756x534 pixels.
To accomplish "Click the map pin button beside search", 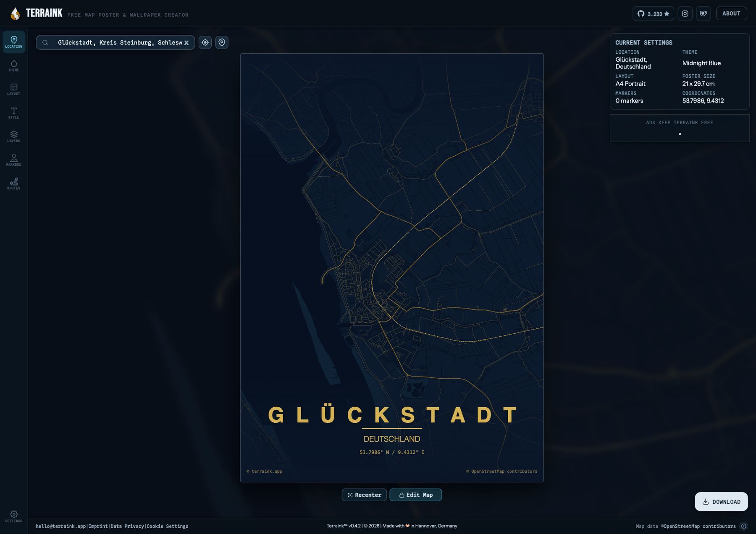I will coord(222,42).
